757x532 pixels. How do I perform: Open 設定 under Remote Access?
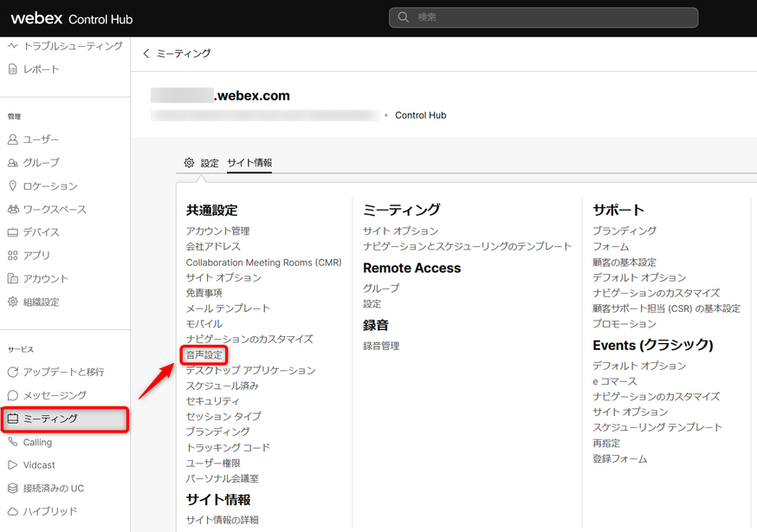click(372, 303)
